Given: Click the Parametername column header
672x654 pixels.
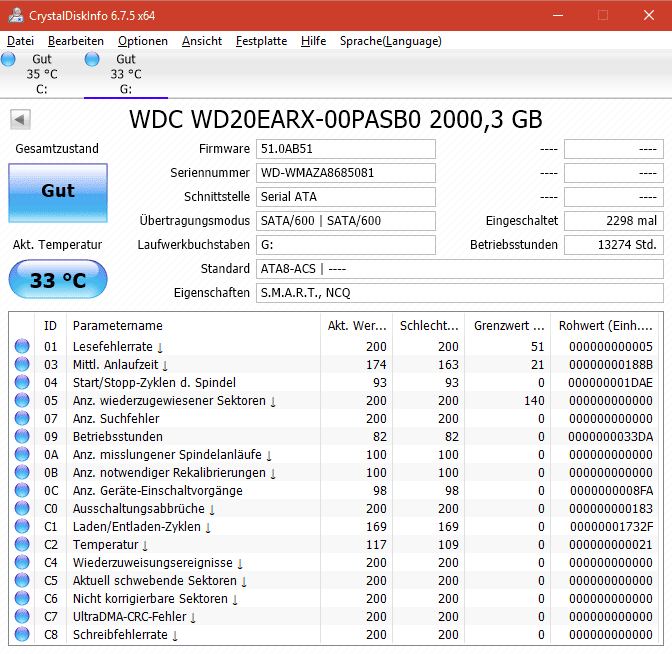Looking at the screenshot, I should pos(193,326).
